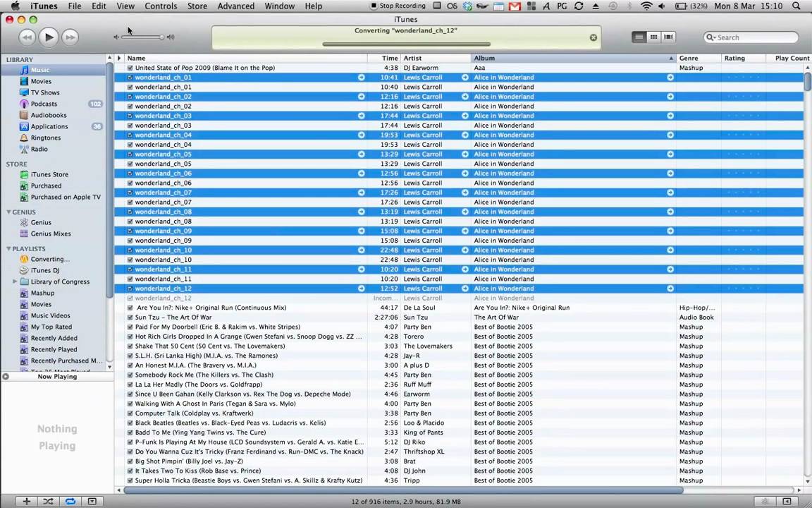
Task: Open Purchased on Apple TV
Action: point(66,197)
